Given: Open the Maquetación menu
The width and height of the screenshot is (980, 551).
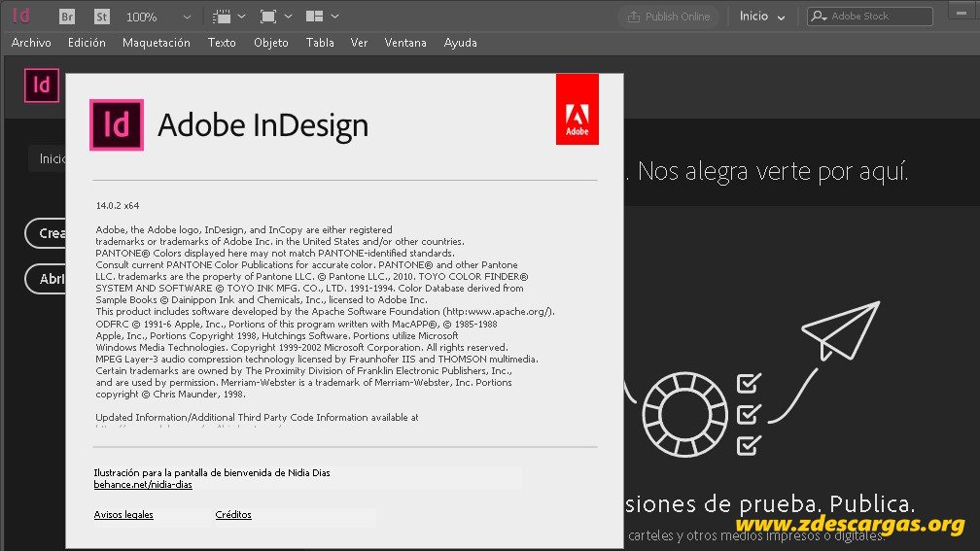Looking at the screenshot, I should click(x=157, y=43).
